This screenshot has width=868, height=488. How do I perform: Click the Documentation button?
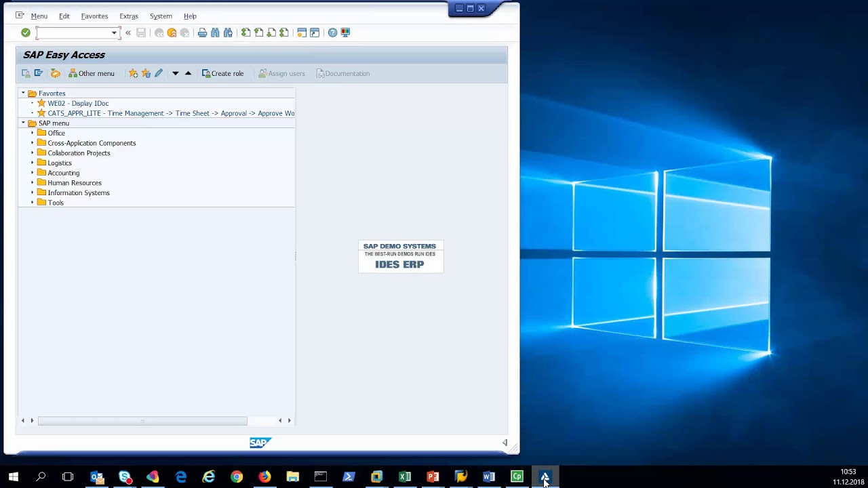pos(343,73)
